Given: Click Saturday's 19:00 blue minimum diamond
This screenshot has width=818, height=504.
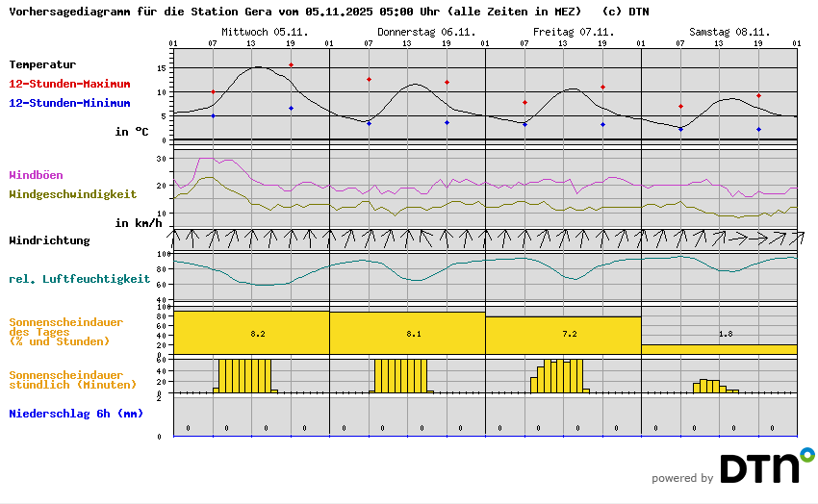Looking at the screenshot, I should 758,129.
